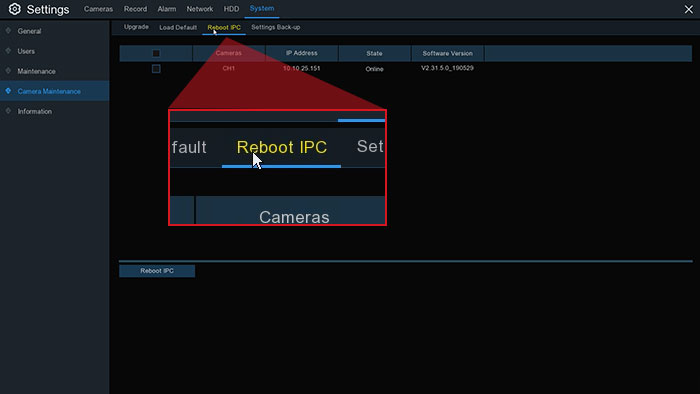This screenshot has height=394, width=700.
Task: Open the Network top menu
Action: click(200, 9)
